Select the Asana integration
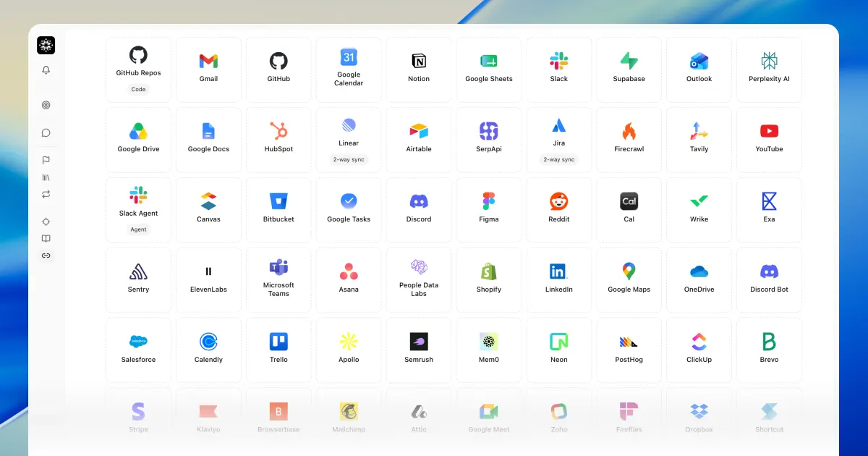This screenshot has height=456, width=868. pyautogui.click(x=349, y=280)
